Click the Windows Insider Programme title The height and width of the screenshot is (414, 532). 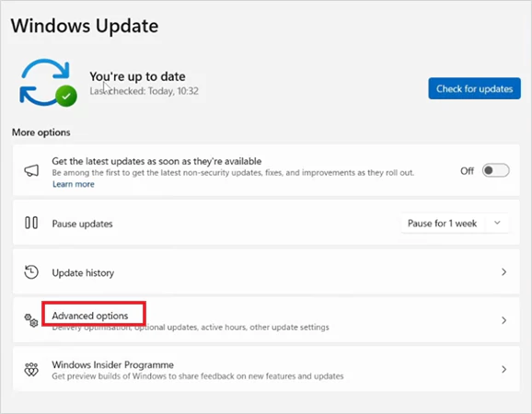(x=112, y=365)
